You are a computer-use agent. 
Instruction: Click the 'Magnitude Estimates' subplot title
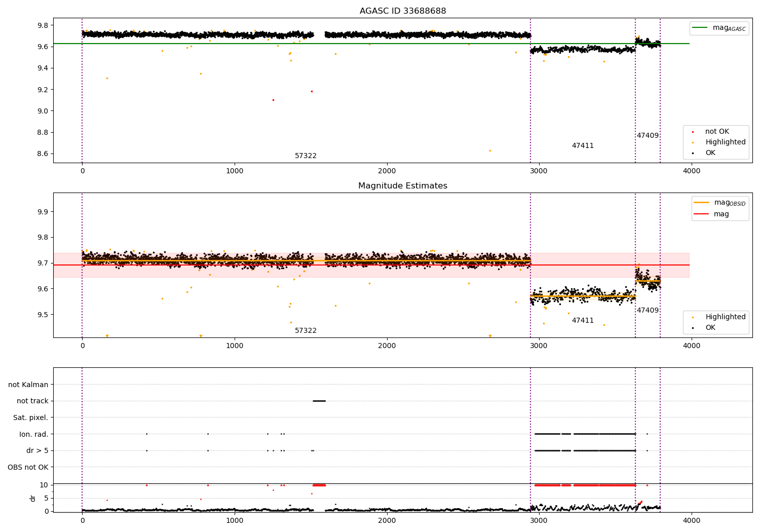click(x=403, y=186)
